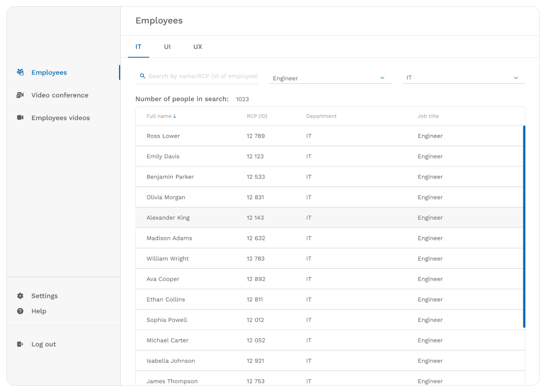This screenshot has height=392, width=546.
Task: Select the Video conference camera icon
Action: pyautogui.click(x=20, y=95)
